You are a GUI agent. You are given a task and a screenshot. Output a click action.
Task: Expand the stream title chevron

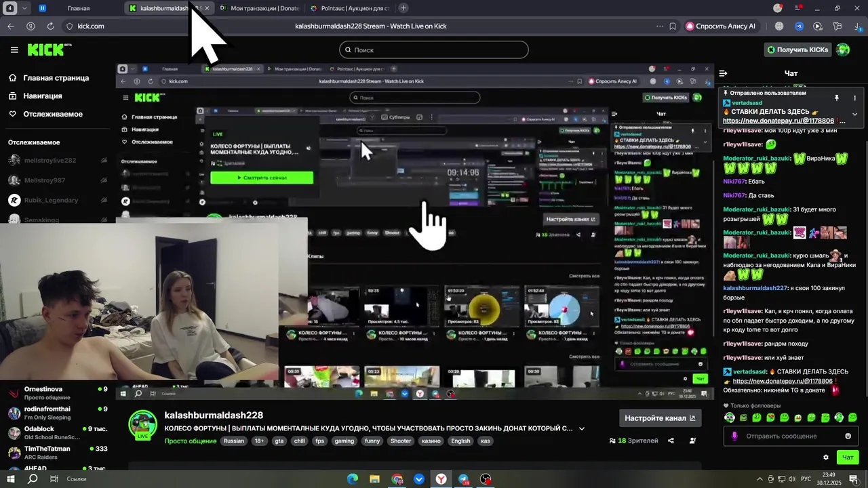[x=581, y=428]
